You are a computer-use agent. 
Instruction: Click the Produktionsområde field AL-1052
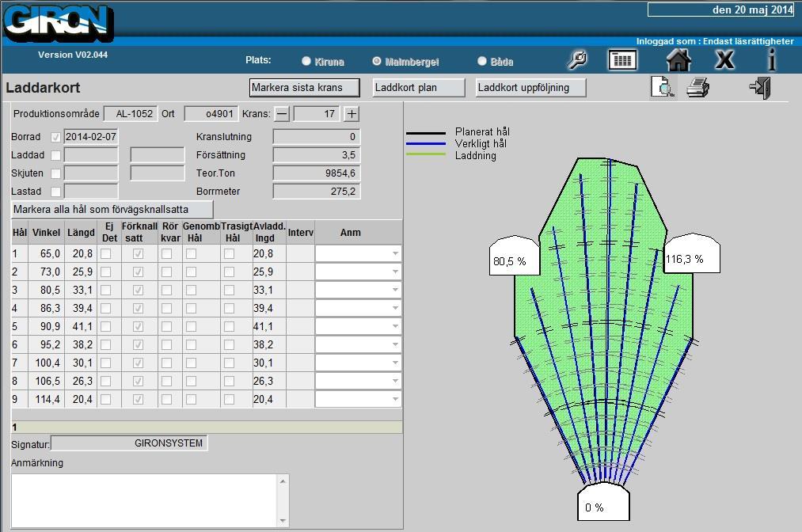pos(131,113)
